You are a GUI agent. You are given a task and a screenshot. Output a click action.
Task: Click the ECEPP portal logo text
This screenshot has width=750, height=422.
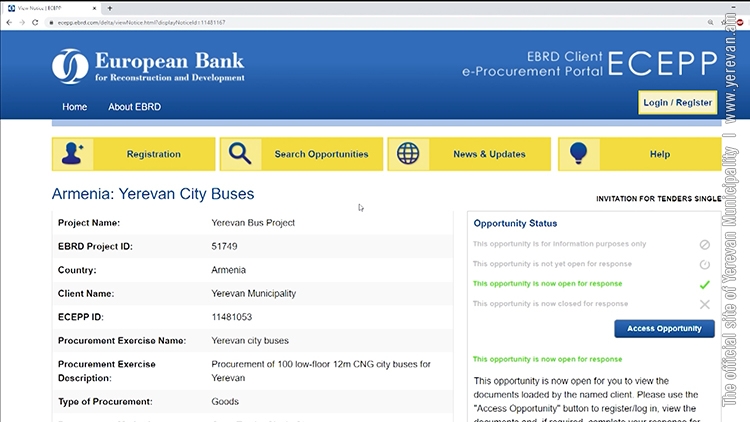tap(663, 64)
